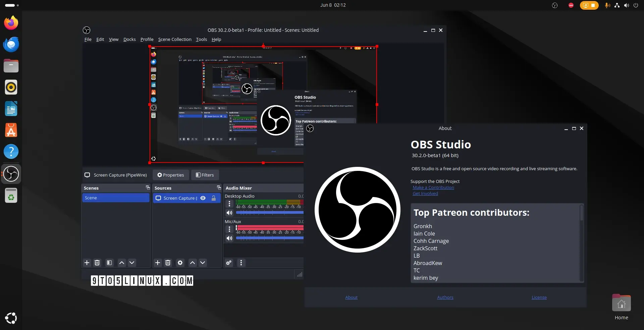Lock the Screen Capture source
This screenshot has height=330, width=644.
pyautogui.click(x=214, y=198)
